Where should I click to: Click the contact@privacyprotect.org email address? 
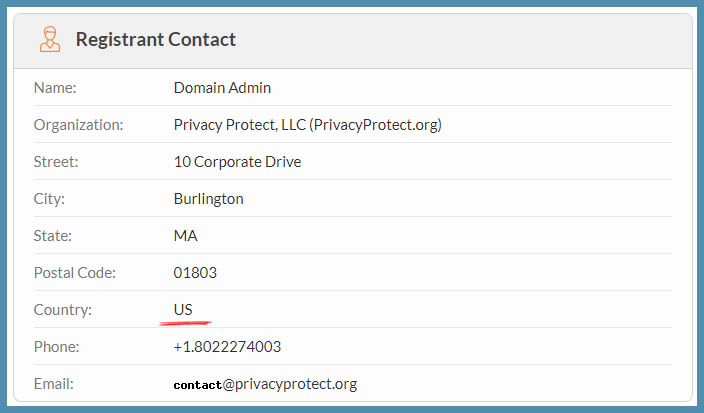pyautogui.click(x=265, y=384)
